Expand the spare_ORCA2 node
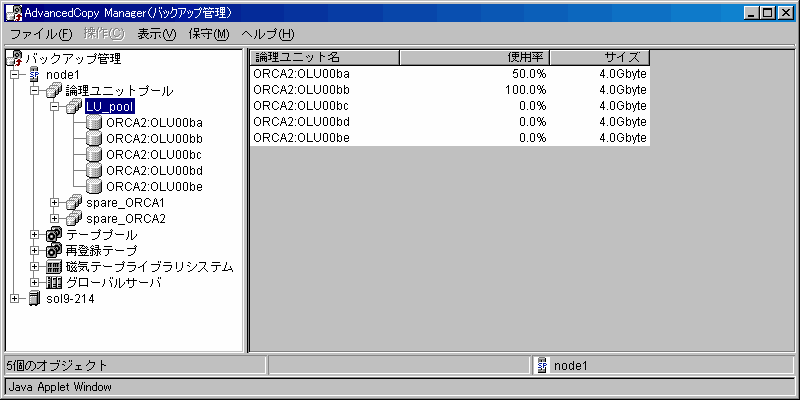 point(55,218)
